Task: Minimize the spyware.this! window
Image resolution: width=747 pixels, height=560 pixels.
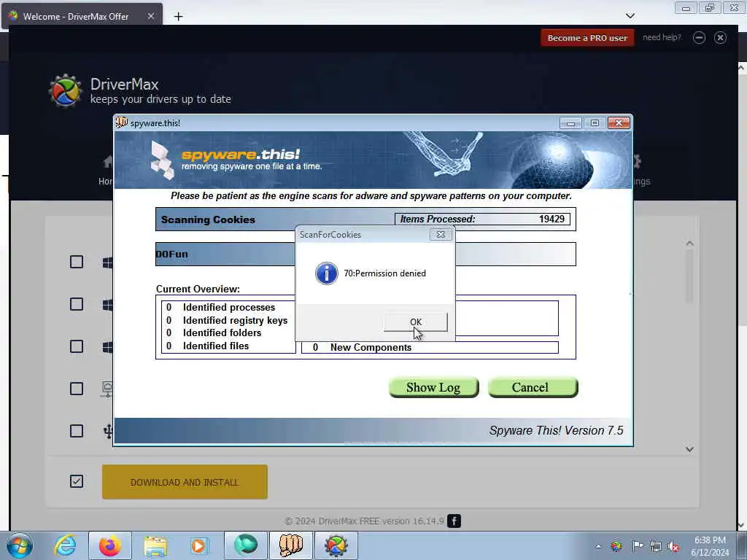Action: 570,123
